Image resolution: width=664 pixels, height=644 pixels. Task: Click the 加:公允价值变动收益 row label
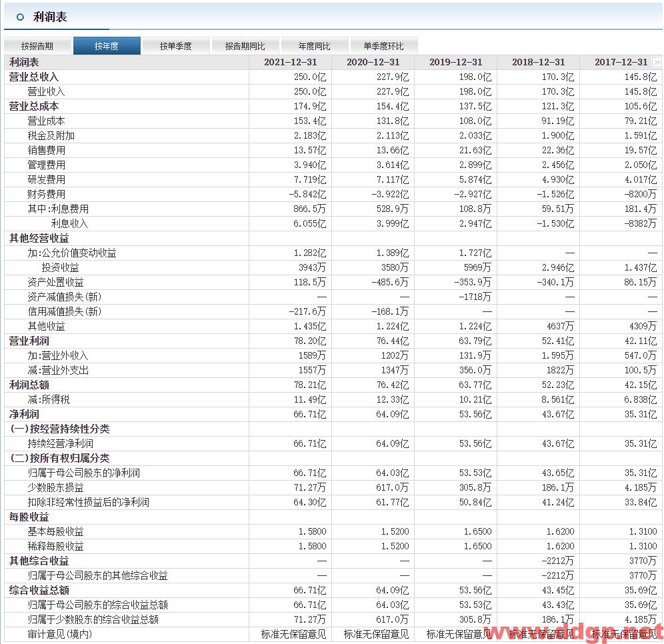point(72,253)
